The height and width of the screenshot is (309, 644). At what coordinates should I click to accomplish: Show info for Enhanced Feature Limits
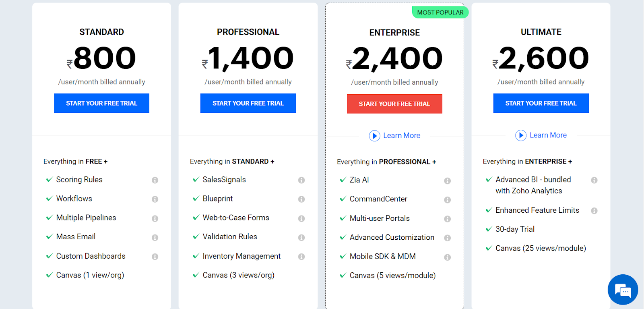tap(594, 211)
